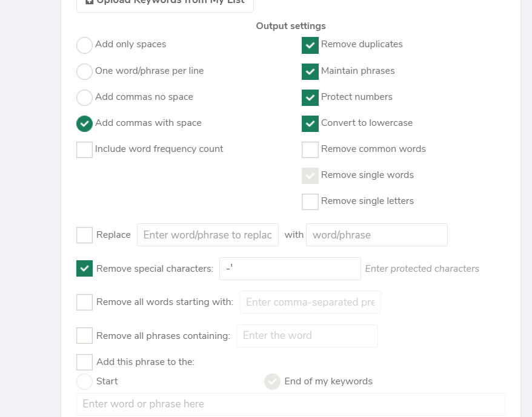
Task: Enable Remove all words starting with
Action: (x=84, y=302)
